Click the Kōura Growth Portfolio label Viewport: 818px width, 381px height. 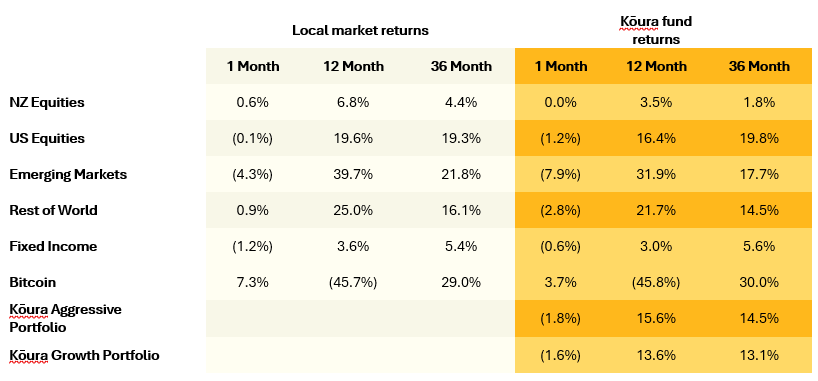point(85,355)
